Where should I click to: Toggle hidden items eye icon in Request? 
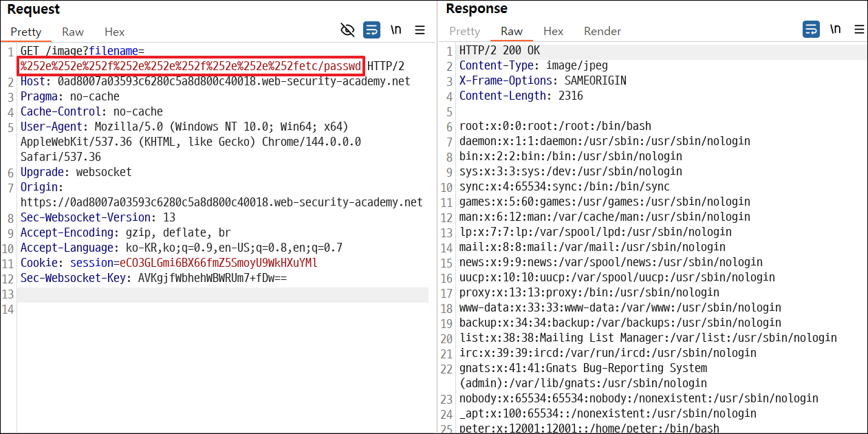coord(348,30)
